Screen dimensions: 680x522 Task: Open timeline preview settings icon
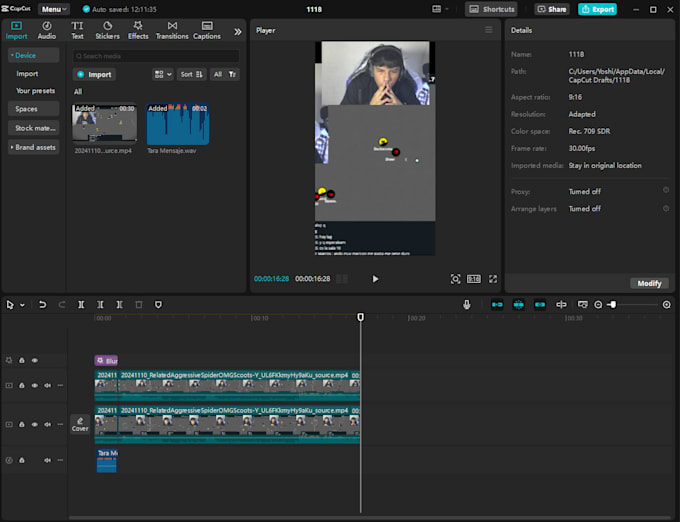(x=583, y=305)
